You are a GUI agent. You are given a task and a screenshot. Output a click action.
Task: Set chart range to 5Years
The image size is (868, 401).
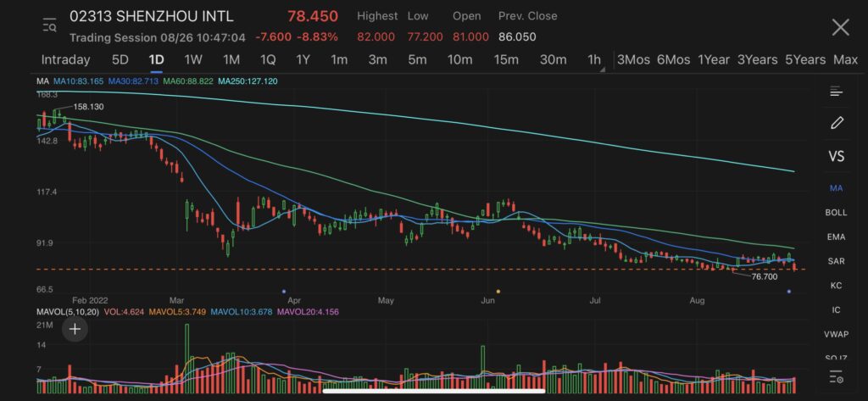(x=805, y=60)
